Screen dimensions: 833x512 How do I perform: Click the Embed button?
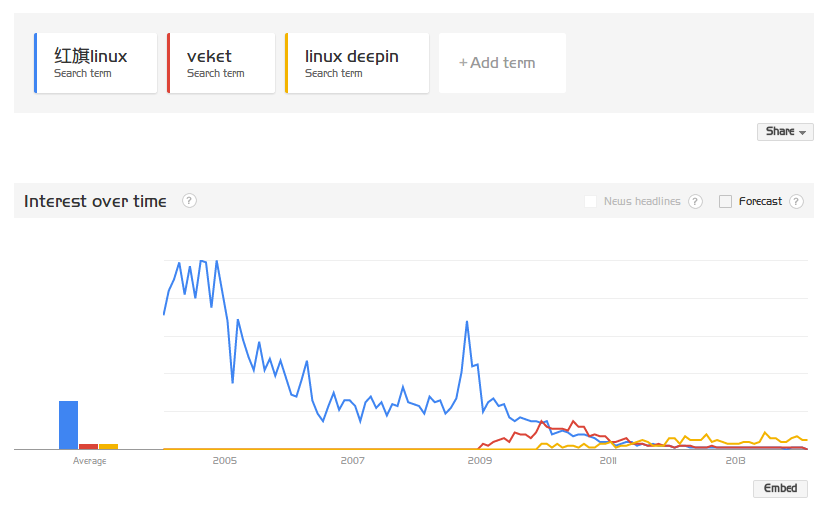[x=780, y=489]
